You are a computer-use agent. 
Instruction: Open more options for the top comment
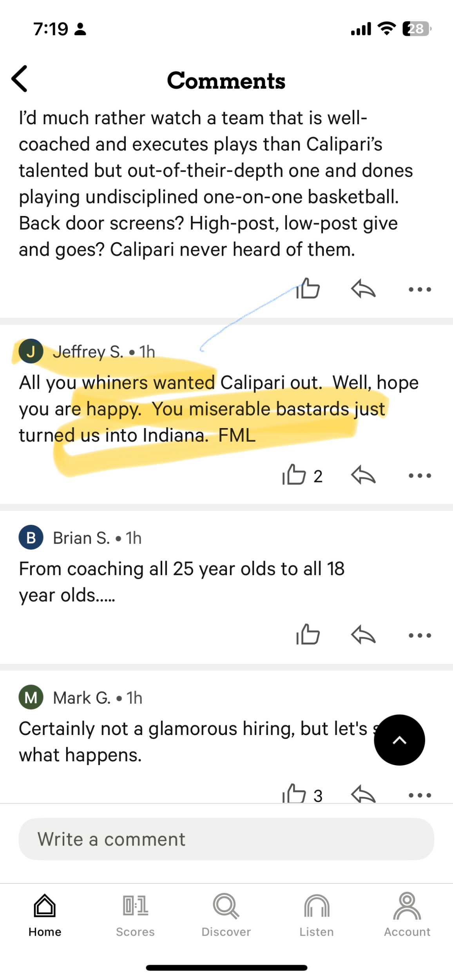pos(420,290)
